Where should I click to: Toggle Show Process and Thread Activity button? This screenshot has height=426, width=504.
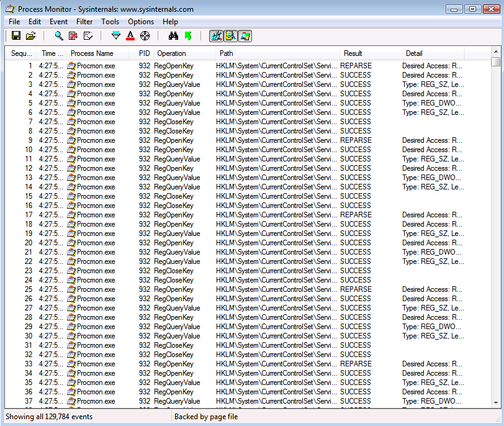245,36
